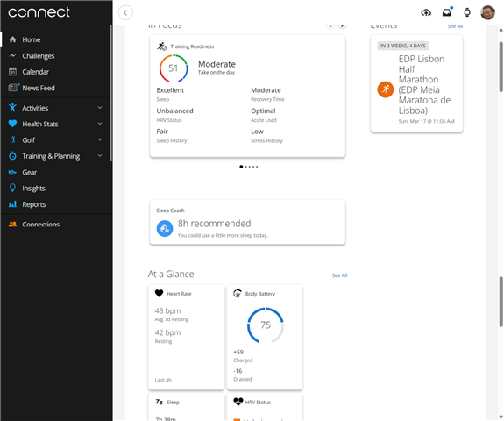Click the Garmin Connect logo
The image size is (504, 421).
tap(39, 12)
